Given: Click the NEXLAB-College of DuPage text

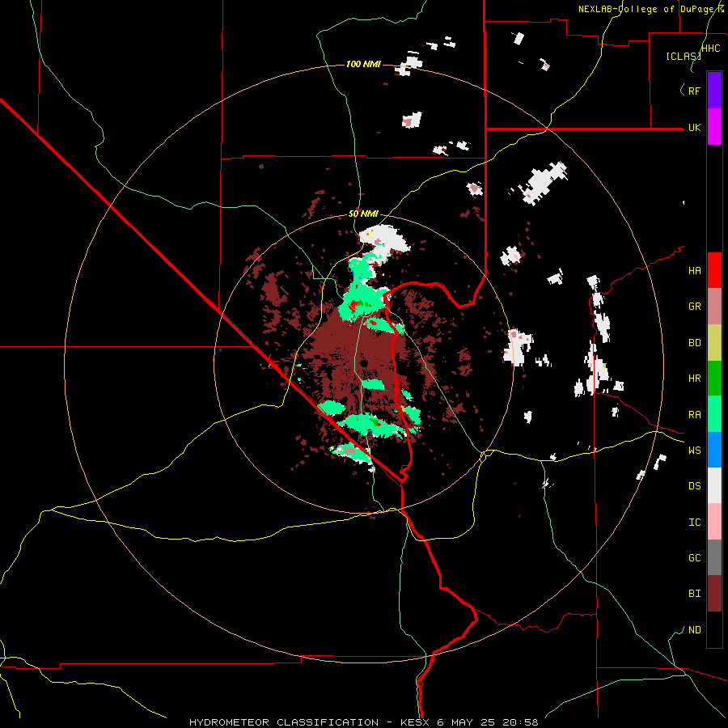Looking at the screenshot, I should click(648, 9).
